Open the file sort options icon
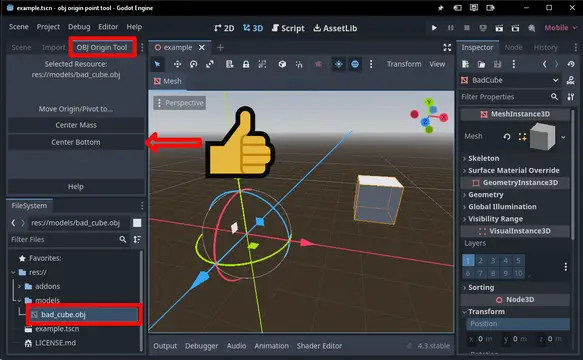This screenshot has height=360, width=583. 137,240
